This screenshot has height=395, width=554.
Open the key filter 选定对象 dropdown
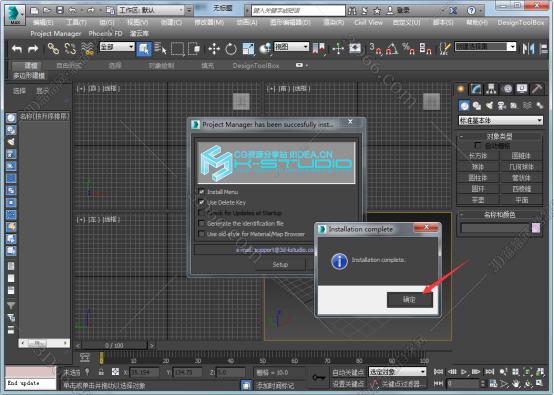397,372
